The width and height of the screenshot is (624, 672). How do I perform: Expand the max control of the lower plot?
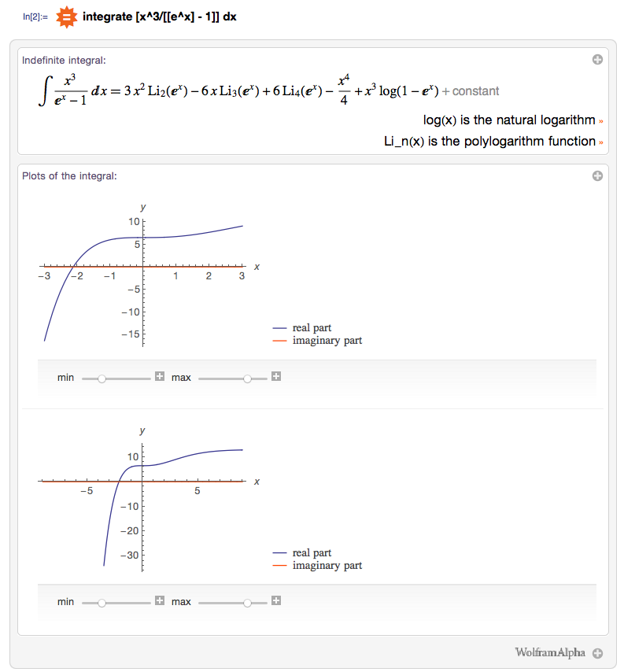pyautogui.click(x=276, y=601)
